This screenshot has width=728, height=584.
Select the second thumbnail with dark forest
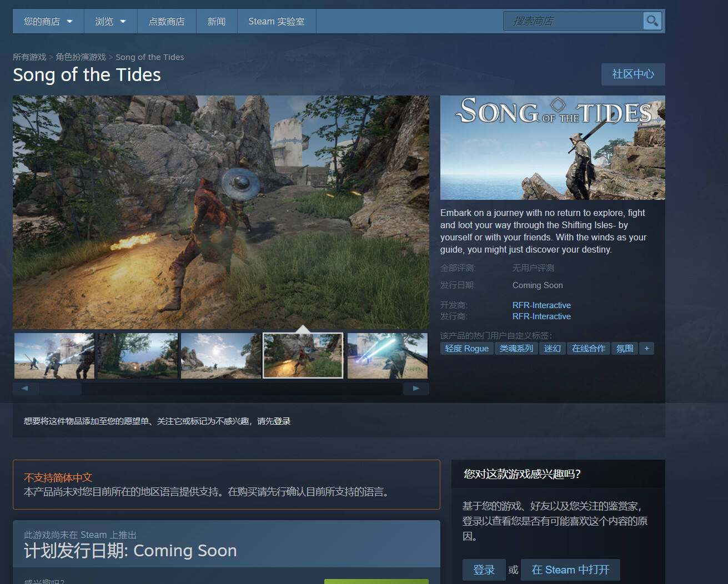tap(138, 356)
